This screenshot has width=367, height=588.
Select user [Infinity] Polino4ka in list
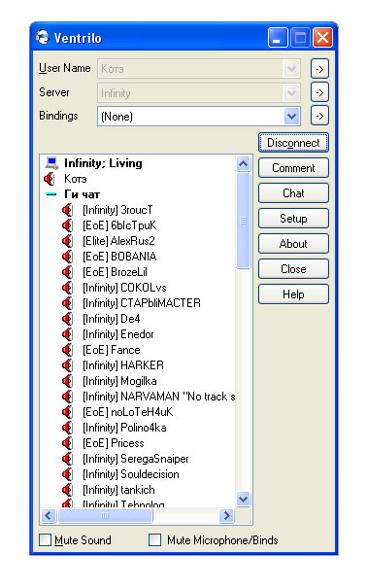coord(124,428)
